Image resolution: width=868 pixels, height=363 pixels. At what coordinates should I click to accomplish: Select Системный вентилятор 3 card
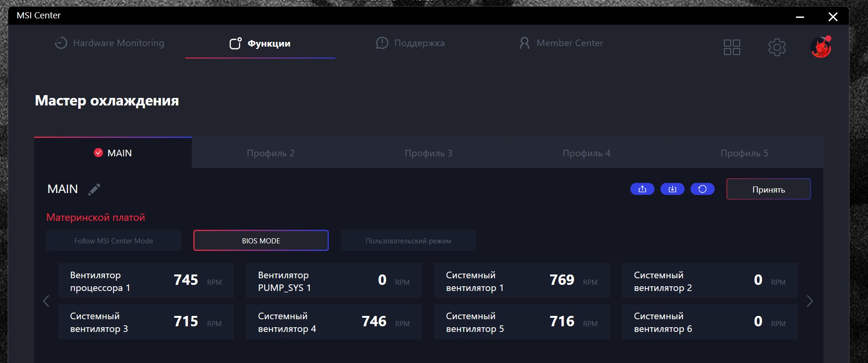point(146,322)
